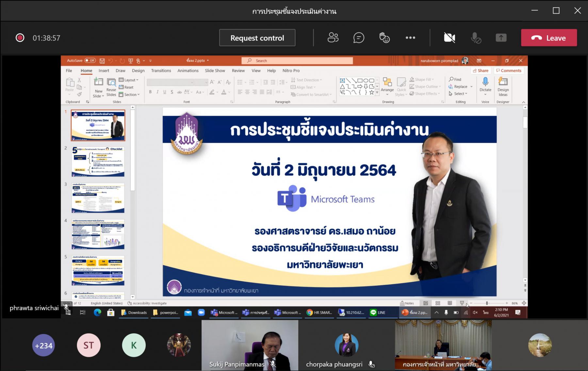Expand the Layout dropdown
Screen dimensions: 588x371
129,80
